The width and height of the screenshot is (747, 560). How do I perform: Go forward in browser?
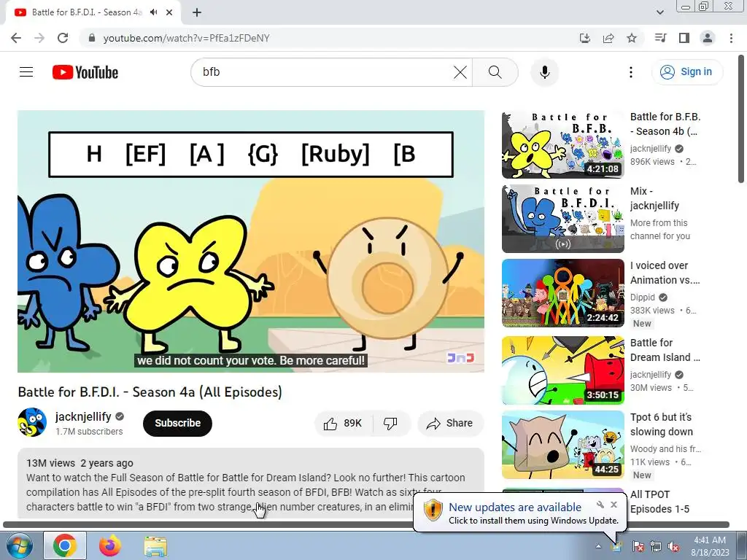tap(39, 38)
